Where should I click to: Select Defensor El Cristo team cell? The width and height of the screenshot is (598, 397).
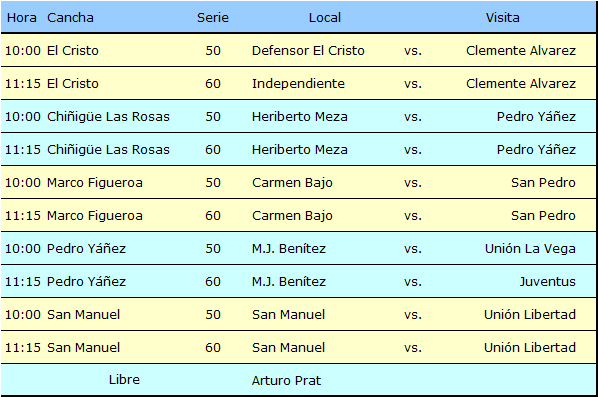click(x=308, y=50)
